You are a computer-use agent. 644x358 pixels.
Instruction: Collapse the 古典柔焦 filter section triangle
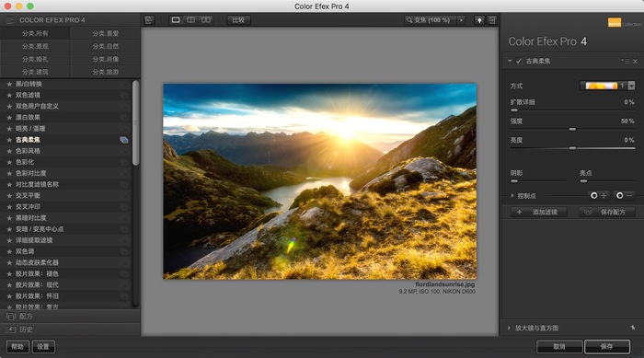tap(510, 61)
